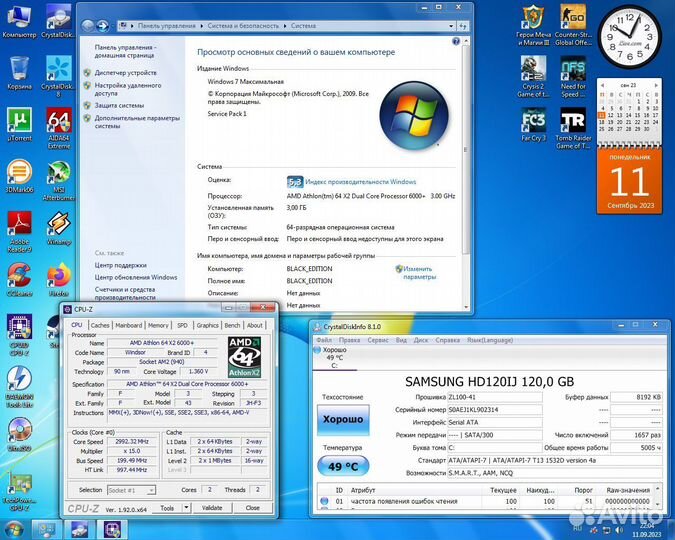The image size is (675, 540).
Task: Click the 49 °C temperature button
Action: (x=343, y=466)
